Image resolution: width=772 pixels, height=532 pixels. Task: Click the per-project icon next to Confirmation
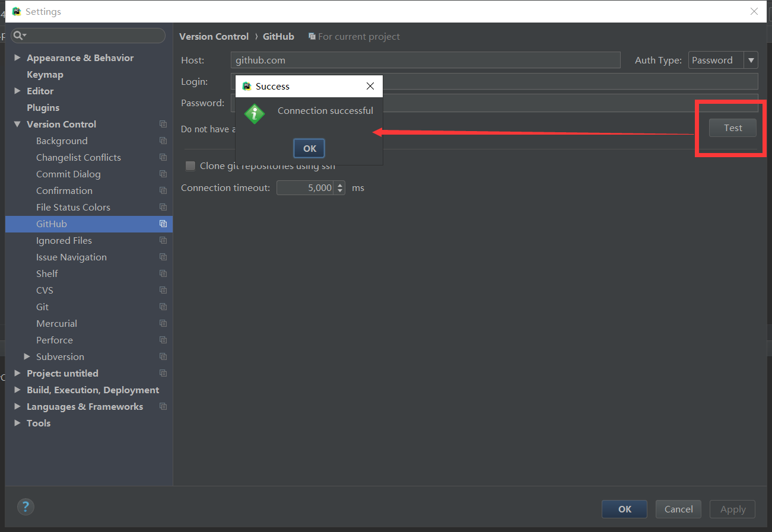[163, 190]
